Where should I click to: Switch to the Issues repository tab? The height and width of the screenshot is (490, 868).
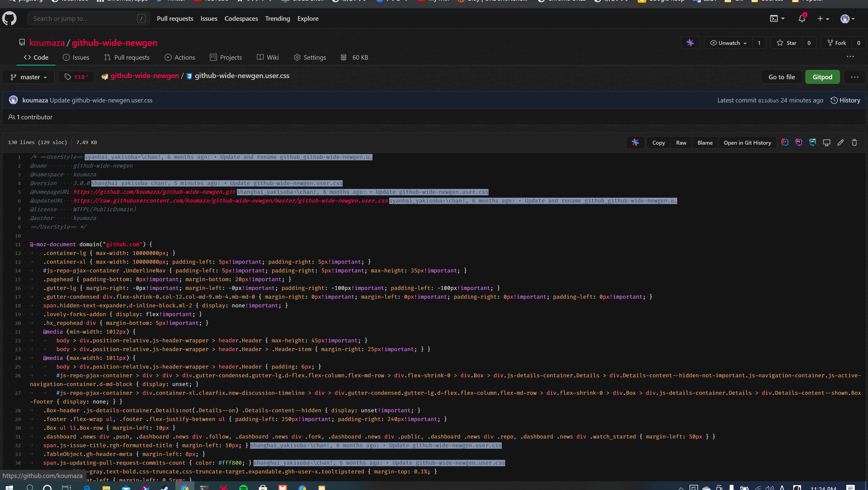[76, 57]
